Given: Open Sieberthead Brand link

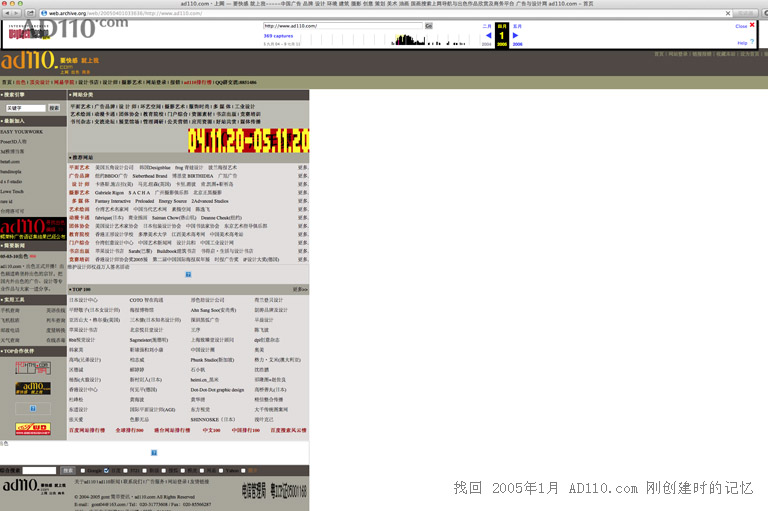Looking at the screenshot, I should 150,176.
